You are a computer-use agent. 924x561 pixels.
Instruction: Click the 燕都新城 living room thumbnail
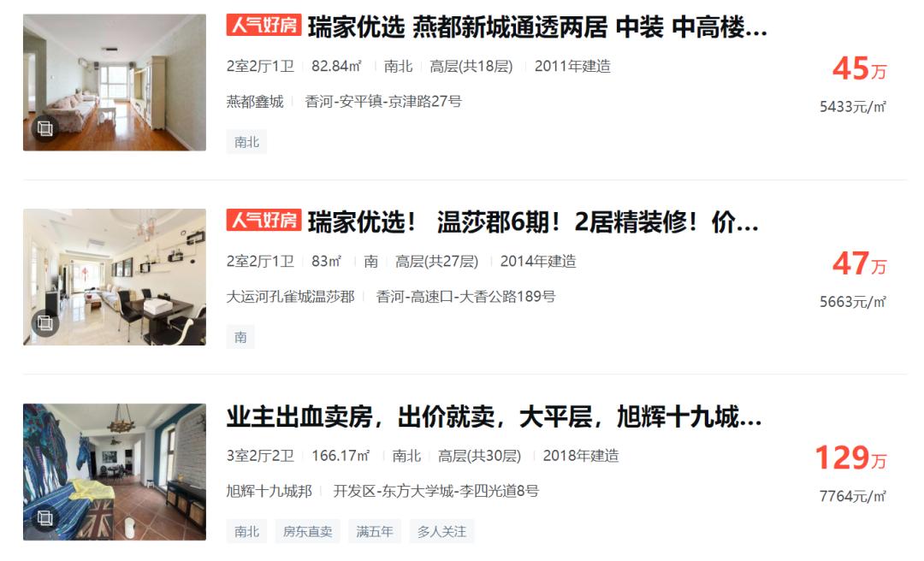[115, 82]
